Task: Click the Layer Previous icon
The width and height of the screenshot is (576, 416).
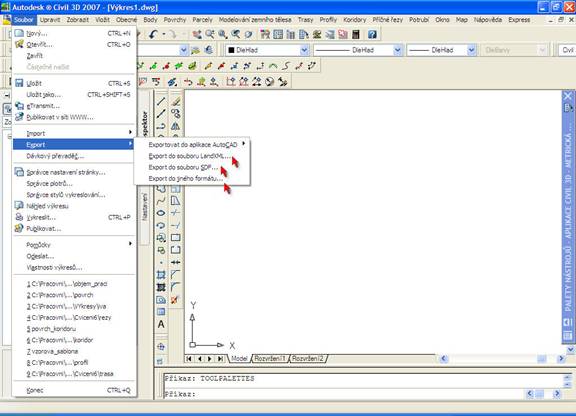Action: 208,50
